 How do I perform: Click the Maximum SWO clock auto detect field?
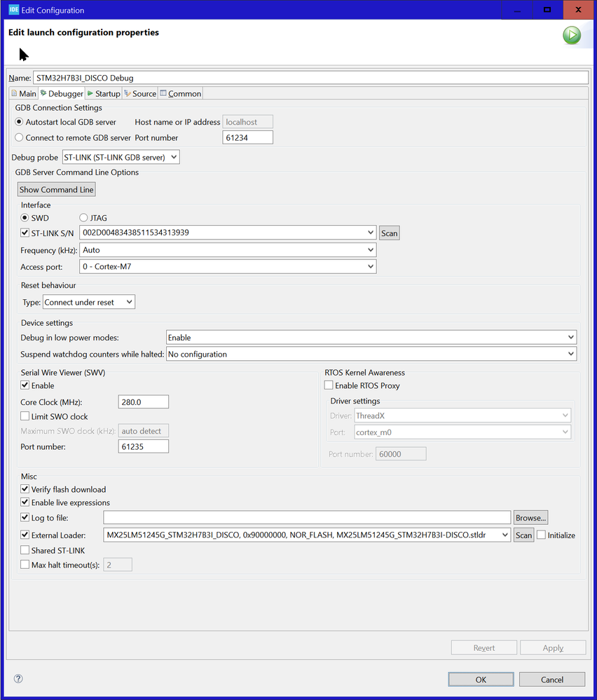tap(144, 431)
